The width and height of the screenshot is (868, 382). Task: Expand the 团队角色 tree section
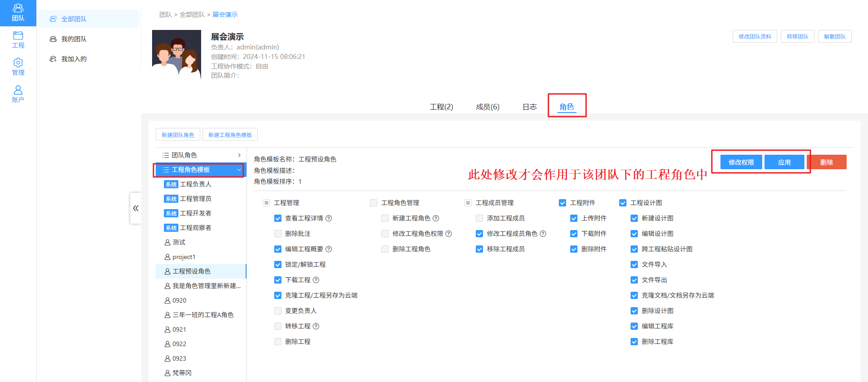(201, 155)
